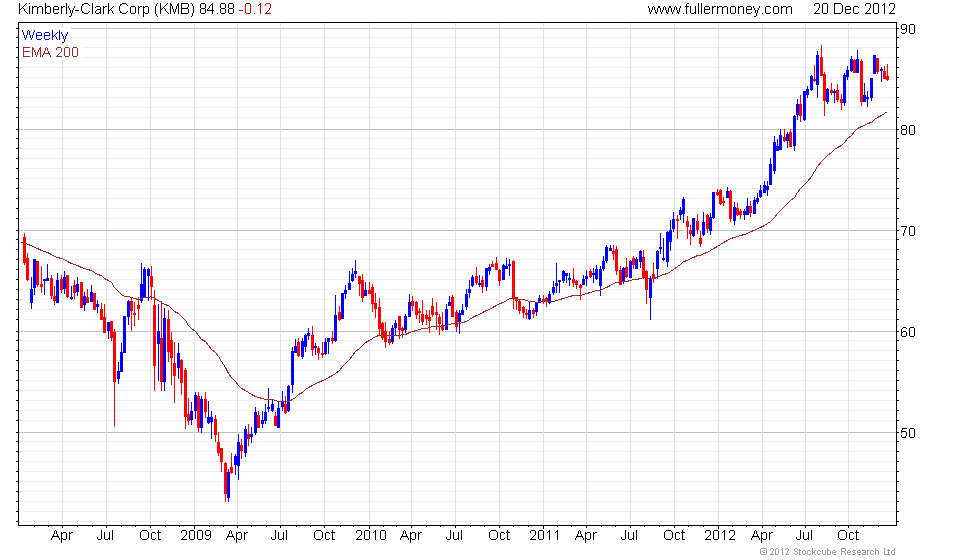Screen dimensions: 980x560
Task: Open the www.fullermoney.com link text
Action: tap(720, 9)
